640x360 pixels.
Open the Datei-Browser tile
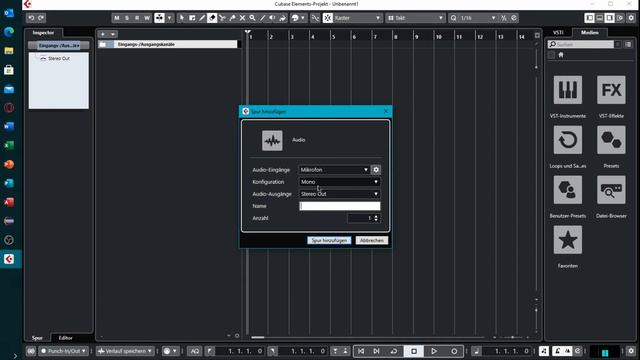611,190
